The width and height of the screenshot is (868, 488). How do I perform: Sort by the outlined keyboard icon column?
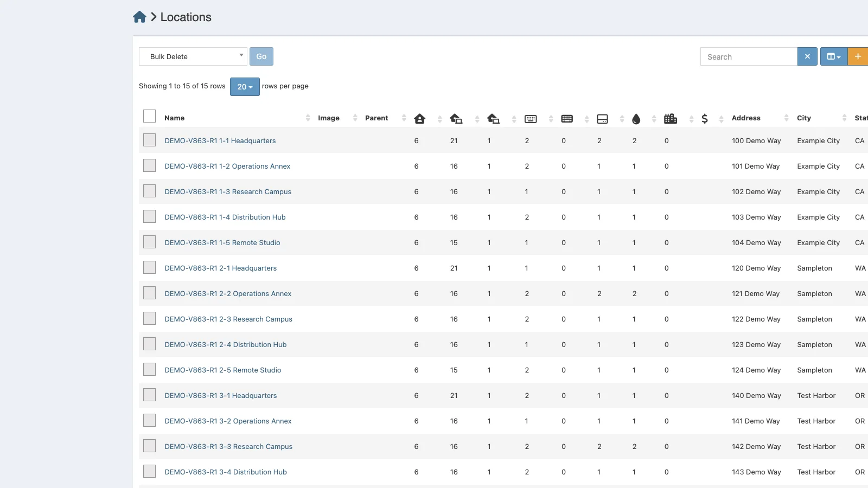pyautogui.click(x=531, y=119)
